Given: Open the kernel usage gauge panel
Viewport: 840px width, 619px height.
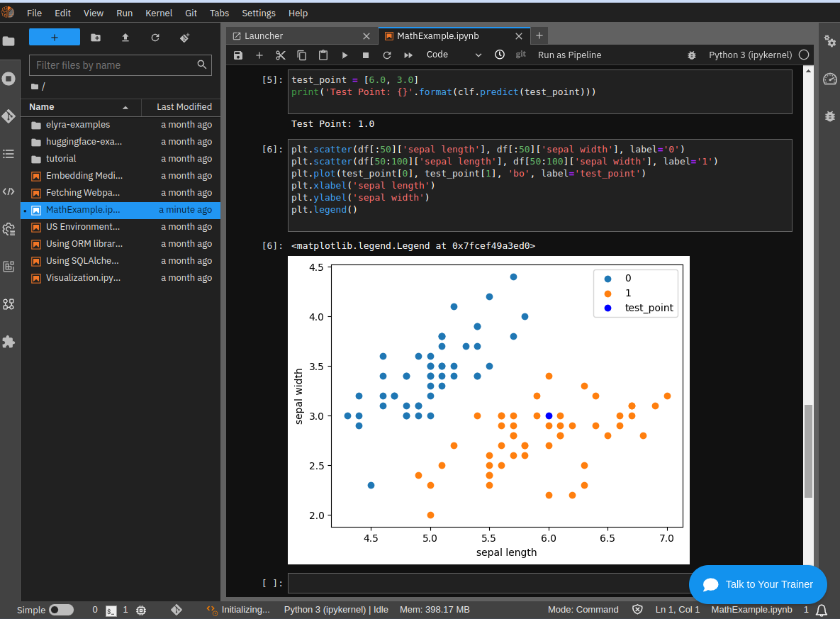Looking at the screenshot, I should pos(830,79).
